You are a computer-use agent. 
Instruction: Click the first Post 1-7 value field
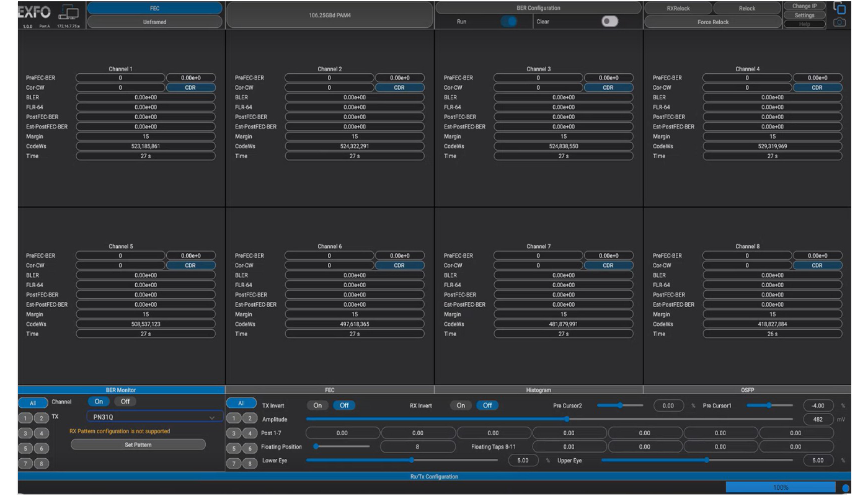coord(342,432)
